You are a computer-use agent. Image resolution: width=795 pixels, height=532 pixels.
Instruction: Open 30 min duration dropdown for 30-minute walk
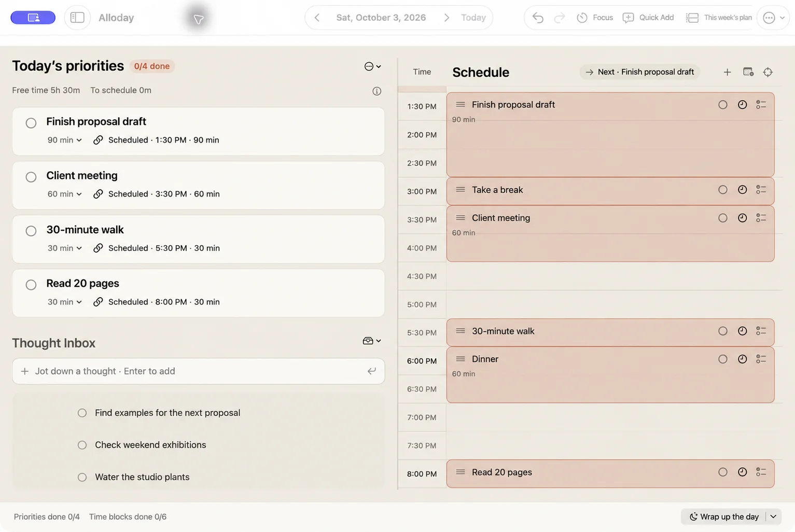pos(65,248)
